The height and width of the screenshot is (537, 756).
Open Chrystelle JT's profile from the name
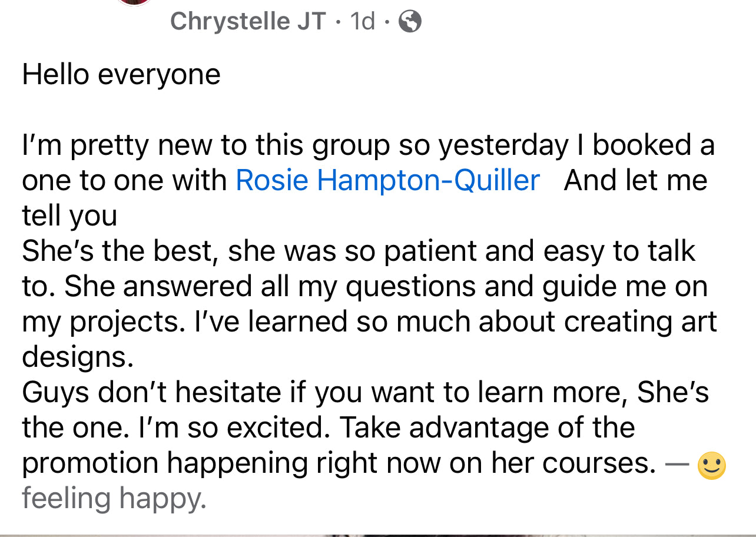[247, 22]
